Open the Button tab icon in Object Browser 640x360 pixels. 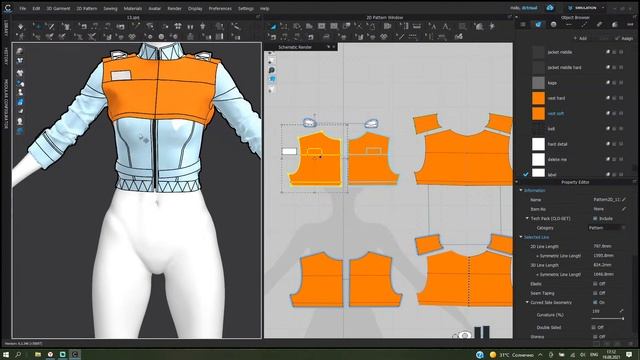point(553,24)
